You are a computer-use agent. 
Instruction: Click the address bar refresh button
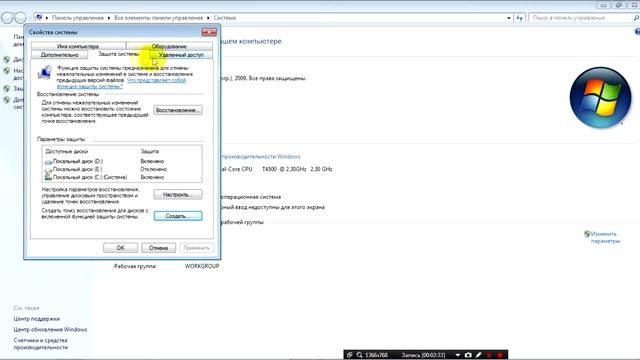click(519, 18)
